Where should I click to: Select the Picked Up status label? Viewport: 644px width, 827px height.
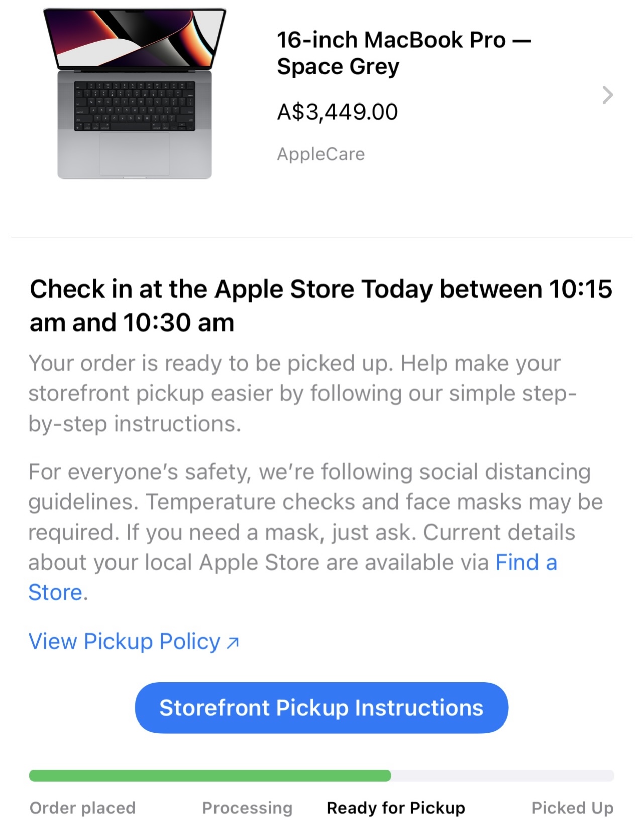click(573, 808)
